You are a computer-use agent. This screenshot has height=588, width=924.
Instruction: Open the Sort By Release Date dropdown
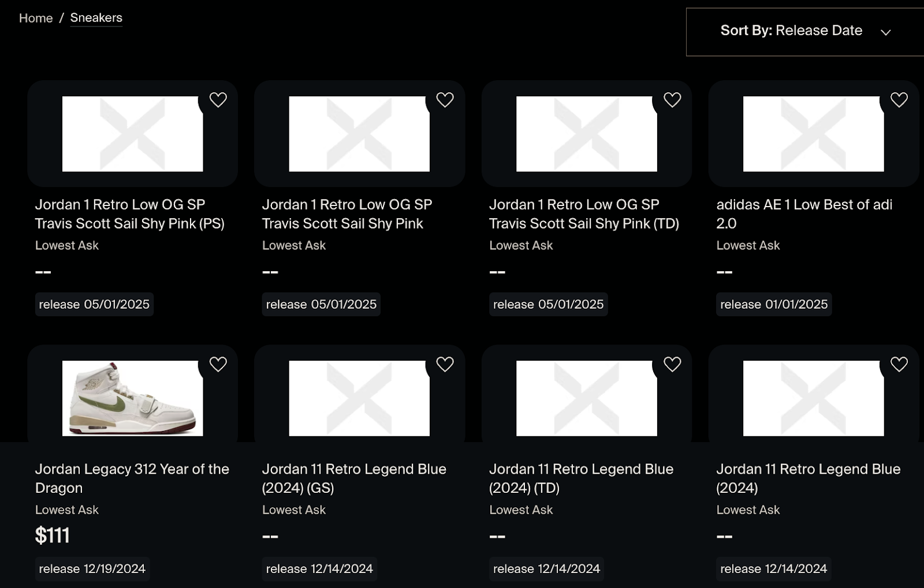(805, 32)
